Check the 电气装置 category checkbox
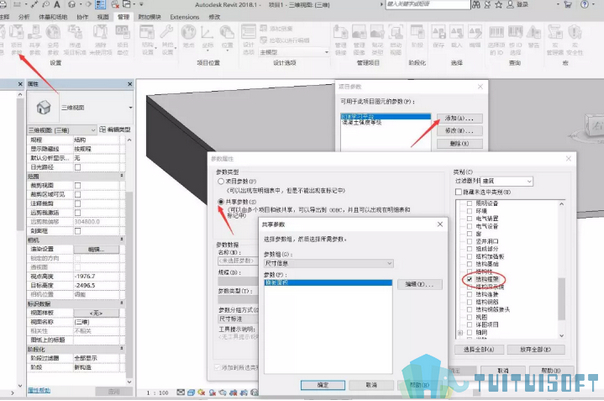The height and width of the screenshot is (401, 604). pyautogui.click(x=470, y=218)
